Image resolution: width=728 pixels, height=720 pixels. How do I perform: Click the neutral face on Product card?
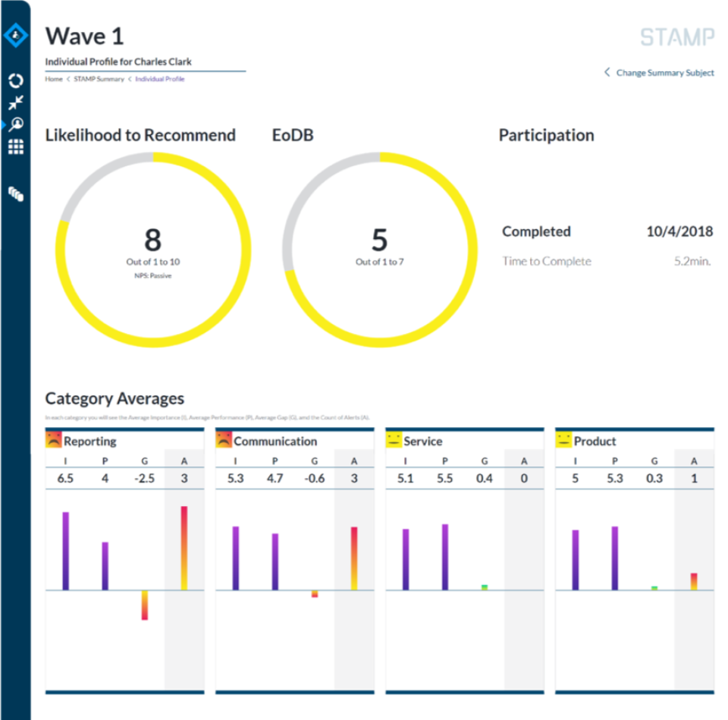point(563,441)
